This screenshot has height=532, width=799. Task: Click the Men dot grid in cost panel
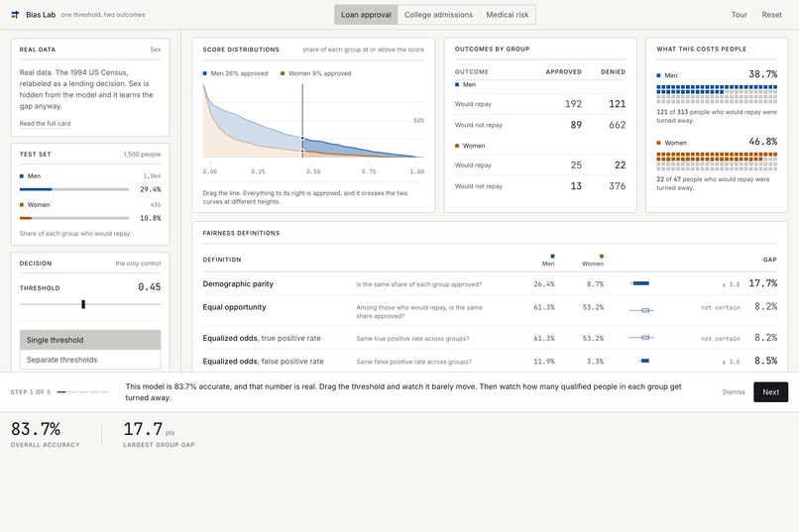click(717, 94)
